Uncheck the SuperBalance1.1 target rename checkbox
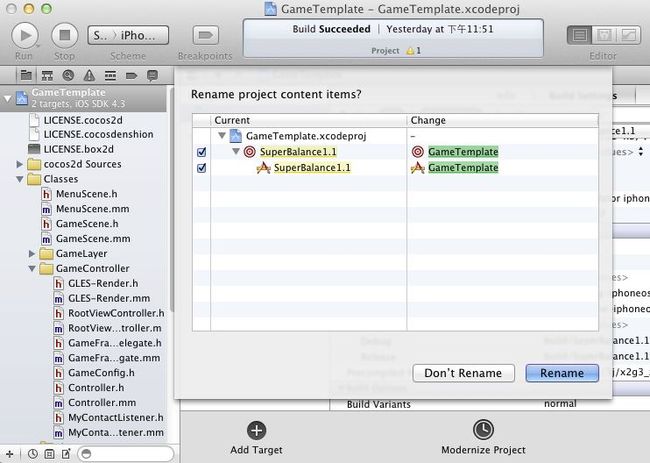This screenshot has height=463, width=650. click(202, 152)
